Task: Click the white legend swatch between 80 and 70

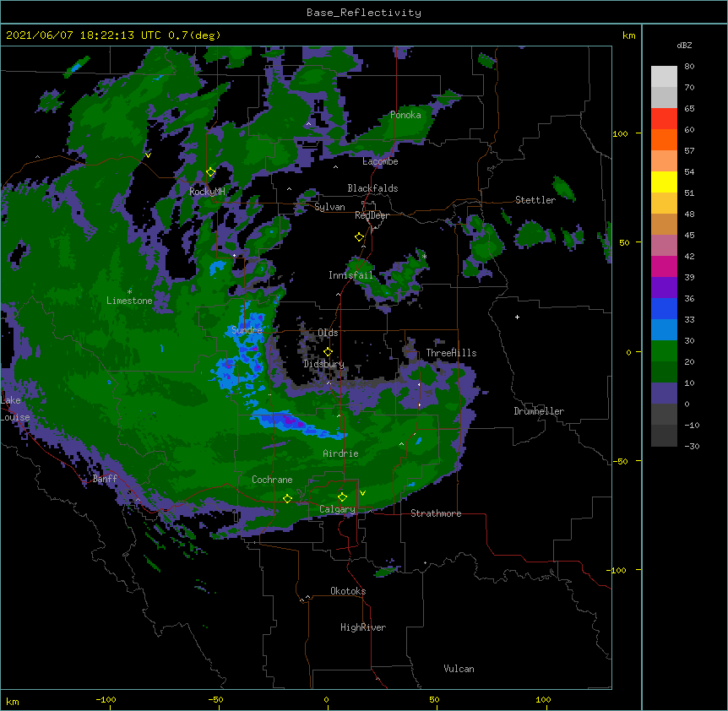Action: coord(664,77)
